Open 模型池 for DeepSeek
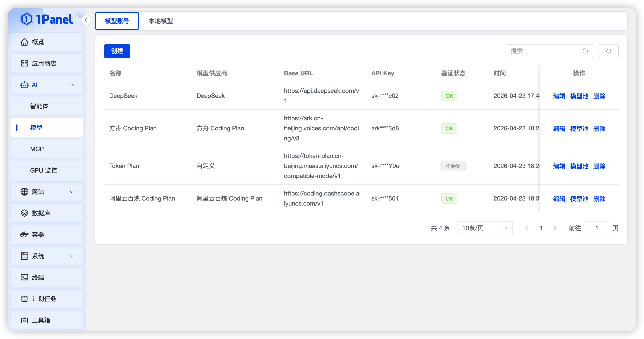The height and width of the screenshot is (339, 644). pyautogui.click(x=579, y=96)
